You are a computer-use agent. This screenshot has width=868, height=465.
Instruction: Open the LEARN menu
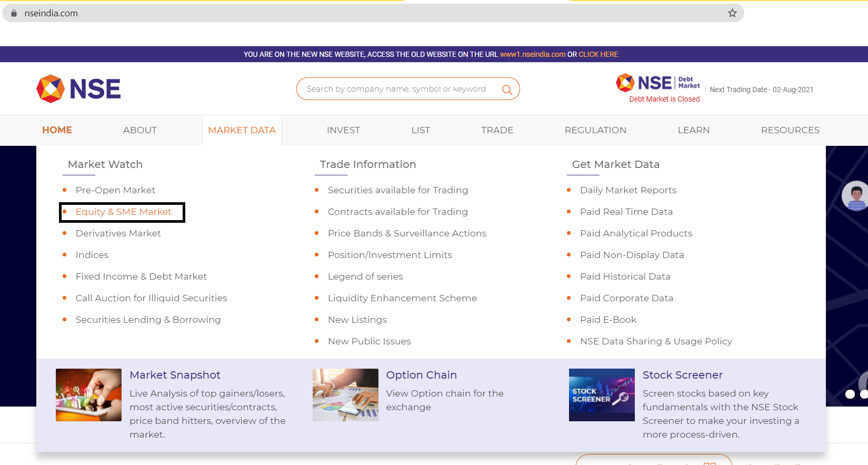(x=694, y=130)
